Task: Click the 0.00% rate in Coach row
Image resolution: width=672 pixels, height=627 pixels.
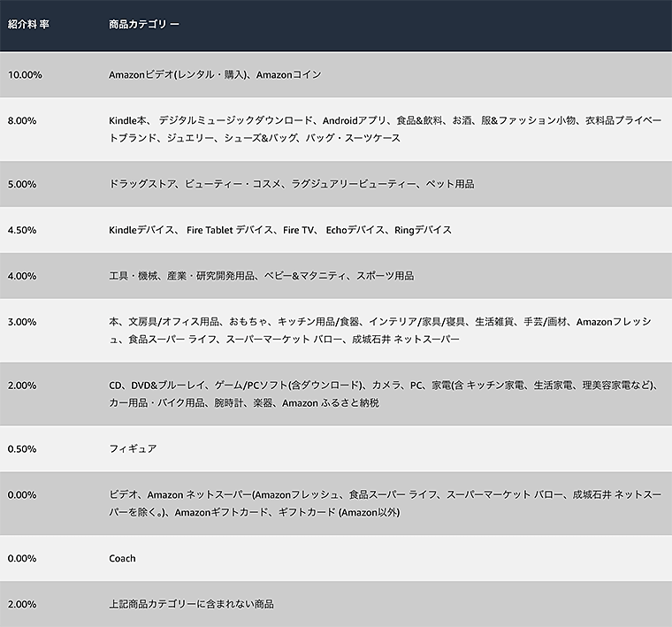Action: [22, 558]
